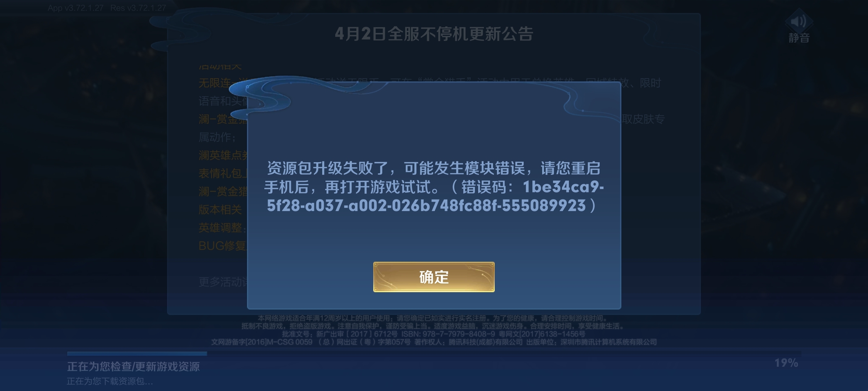Click the 19% progress percentage
This screenshot has height=391, width=868.
point(786,363)
